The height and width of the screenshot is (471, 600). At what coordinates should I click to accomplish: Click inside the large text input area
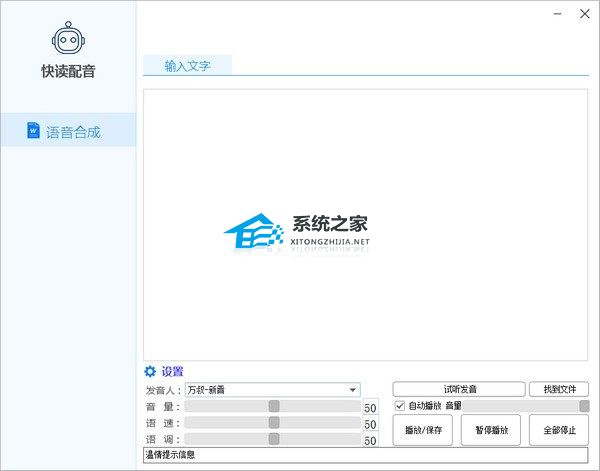coord(365,225)
